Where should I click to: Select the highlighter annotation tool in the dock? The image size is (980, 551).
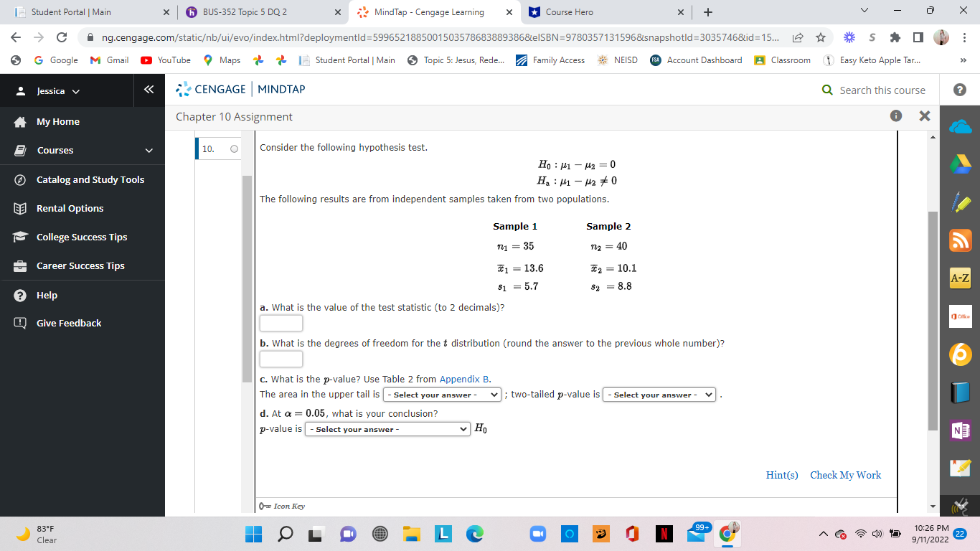pos(960,202)
